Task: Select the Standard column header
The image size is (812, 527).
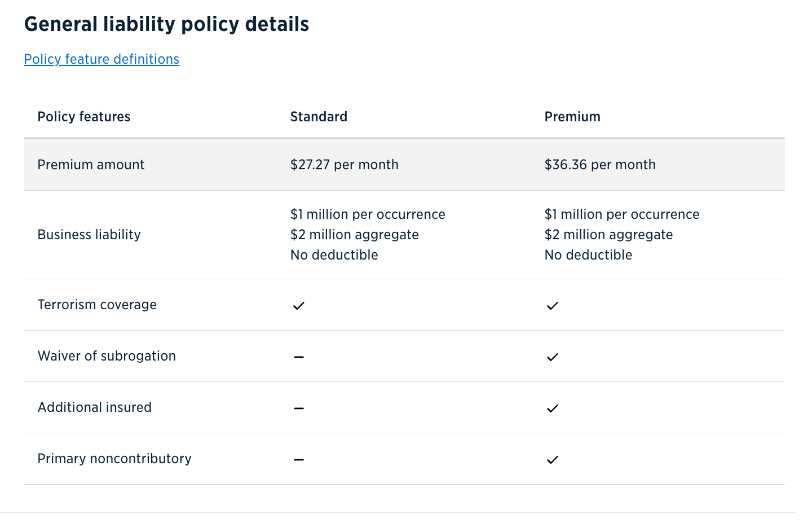Action: pyautogui.click(x=319, y=117)
